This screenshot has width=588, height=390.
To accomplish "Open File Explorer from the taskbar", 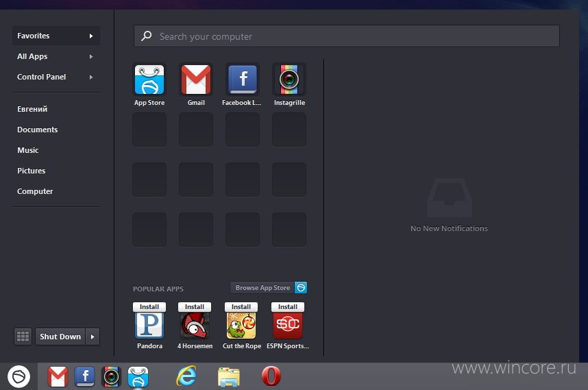I will pos(229,376).
